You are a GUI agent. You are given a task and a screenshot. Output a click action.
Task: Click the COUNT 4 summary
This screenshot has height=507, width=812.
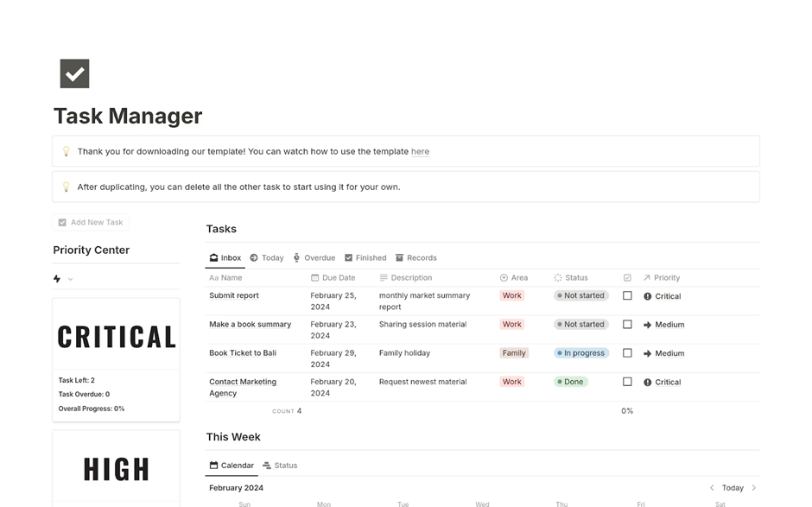[x=287, y=410]
